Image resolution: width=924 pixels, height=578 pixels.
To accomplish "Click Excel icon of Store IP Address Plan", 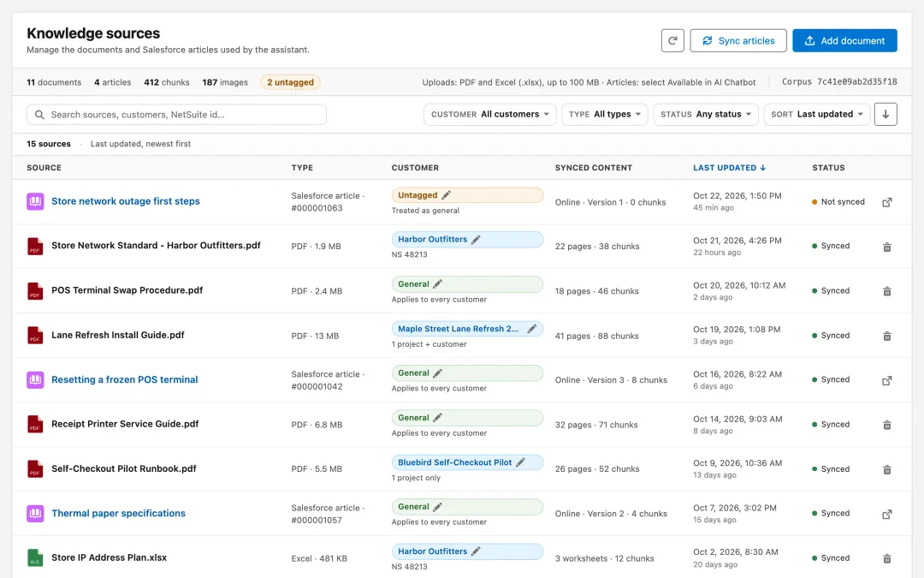I will click(35, 558).
